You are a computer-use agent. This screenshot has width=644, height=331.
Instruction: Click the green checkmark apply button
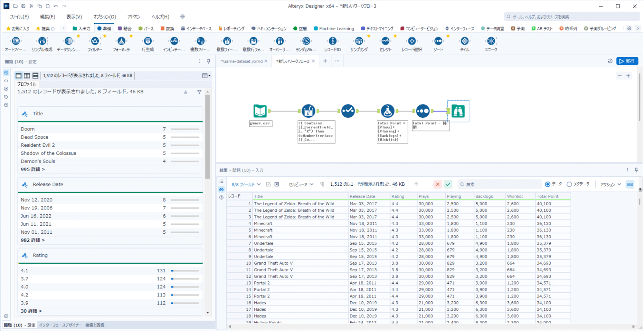pos(448,184)
